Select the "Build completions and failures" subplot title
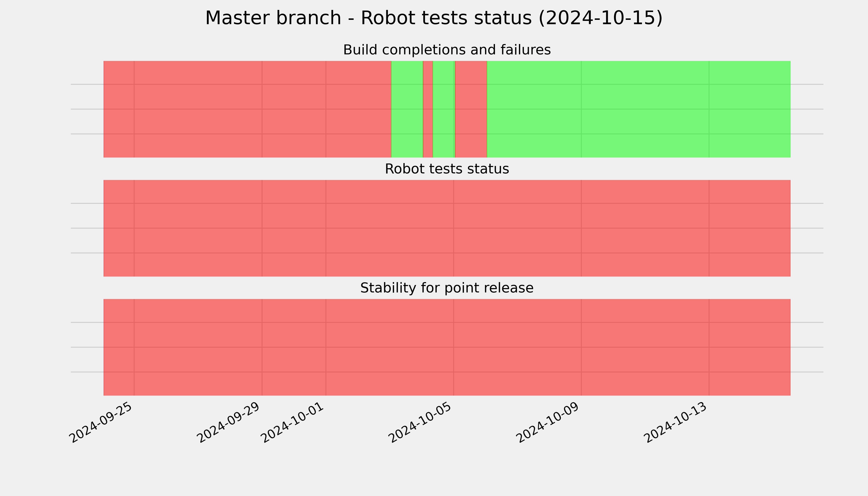 tap(447, 50)
